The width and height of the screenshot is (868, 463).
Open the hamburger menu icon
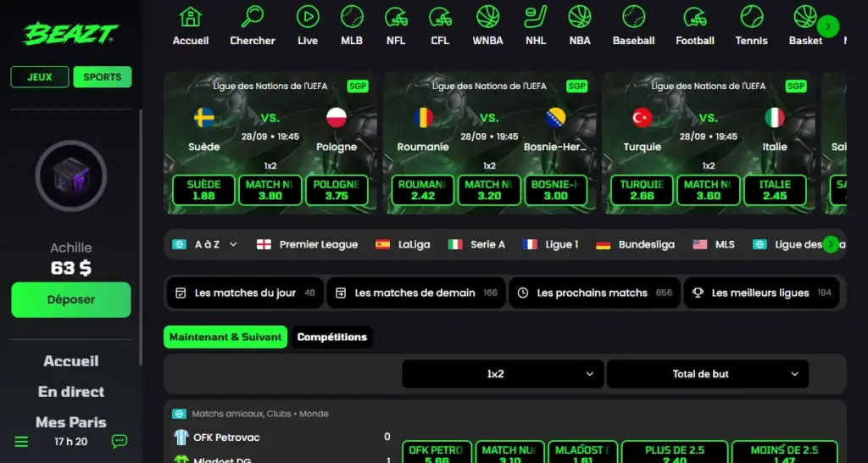(21, 442)
